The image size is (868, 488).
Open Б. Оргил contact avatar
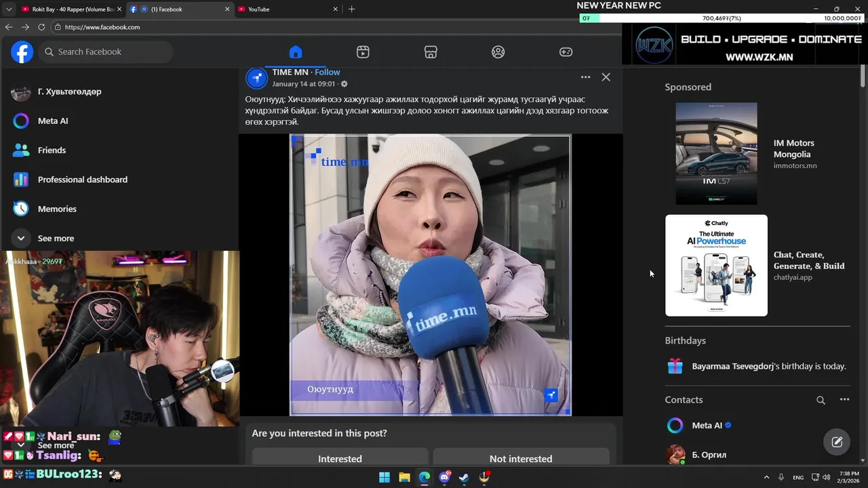675,455
